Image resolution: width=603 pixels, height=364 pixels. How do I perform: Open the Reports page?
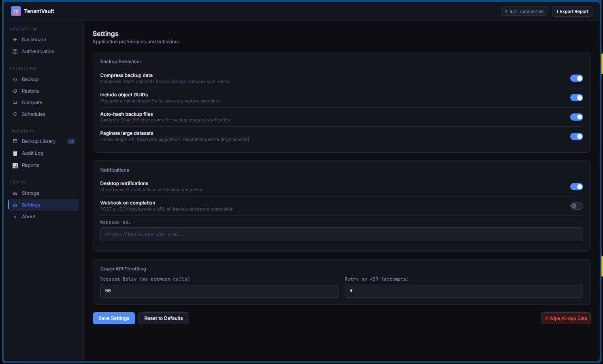click(43, 165)
